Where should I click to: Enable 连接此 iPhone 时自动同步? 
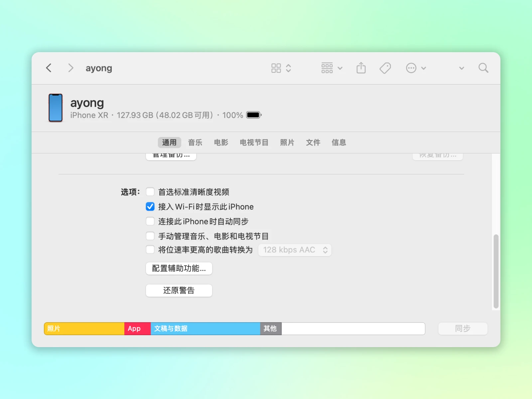click(x=150, y=221)
